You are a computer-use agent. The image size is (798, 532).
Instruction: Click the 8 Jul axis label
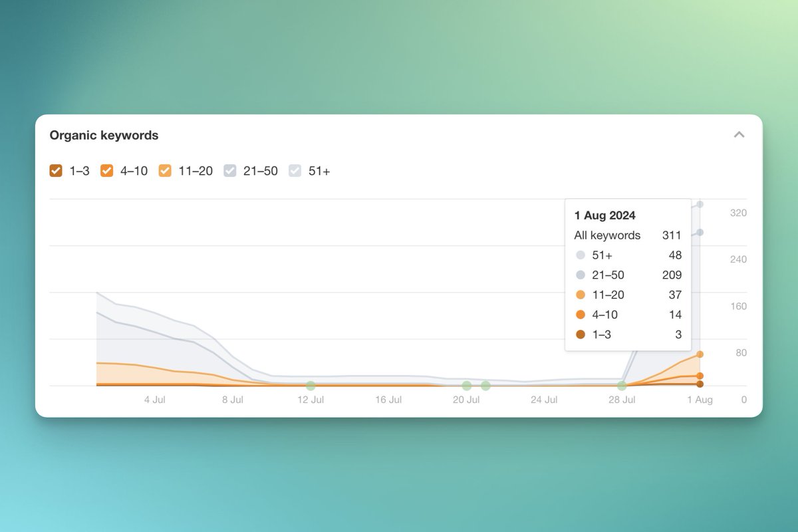[x=233, y=400]
